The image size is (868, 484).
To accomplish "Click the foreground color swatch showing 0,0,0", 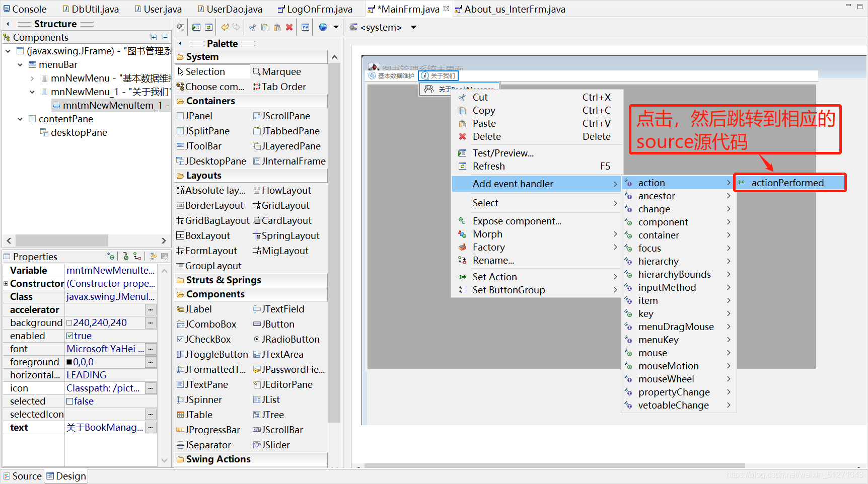I will tap(69, 362).
